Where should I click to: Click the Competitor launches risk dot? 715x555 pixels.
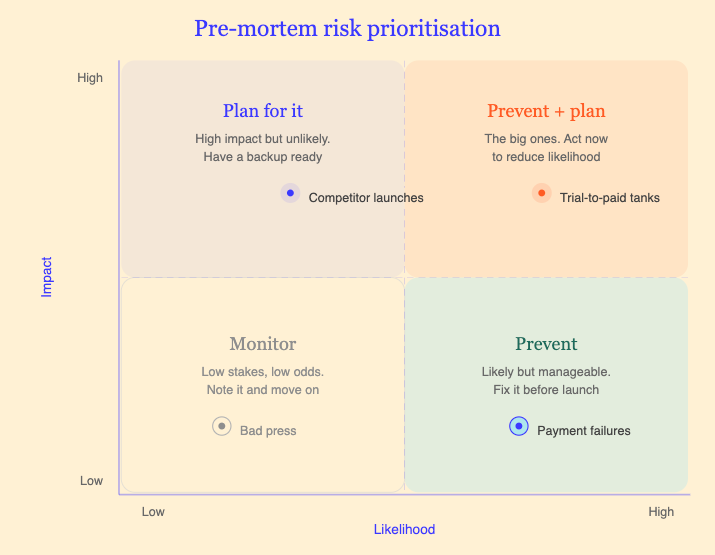point(290,193)
